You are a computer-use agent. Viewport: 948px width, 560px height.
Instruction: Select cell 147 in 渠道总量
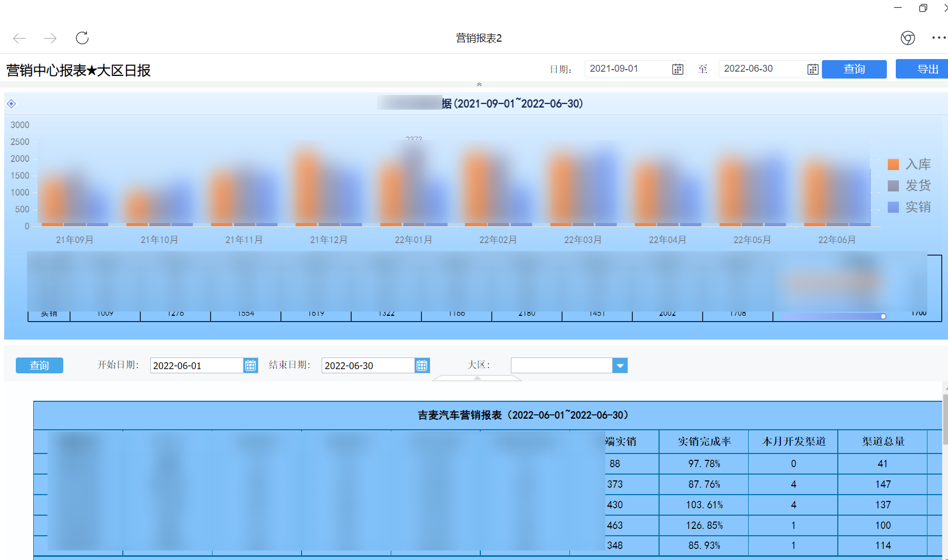883,485
